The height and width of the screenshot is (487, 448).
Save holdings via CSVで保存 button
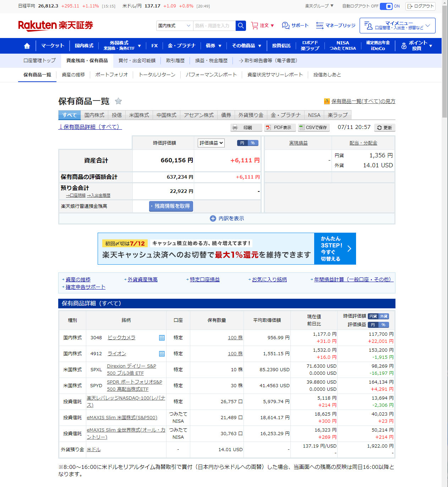313,128
